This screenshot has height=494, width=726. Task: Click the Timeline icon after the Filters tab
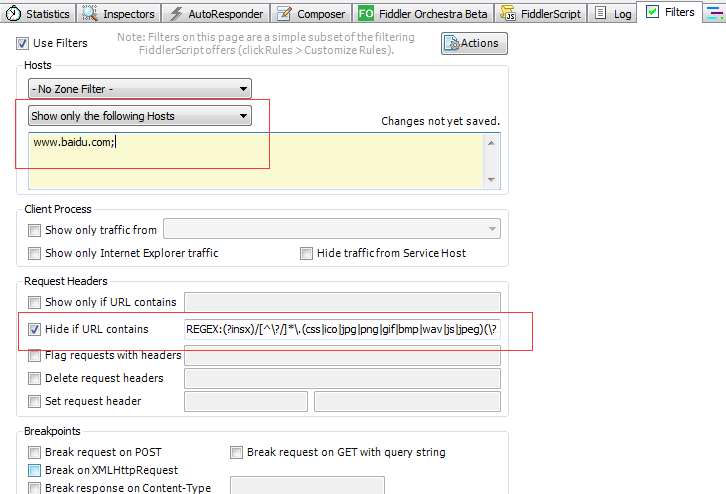[715, 13]
